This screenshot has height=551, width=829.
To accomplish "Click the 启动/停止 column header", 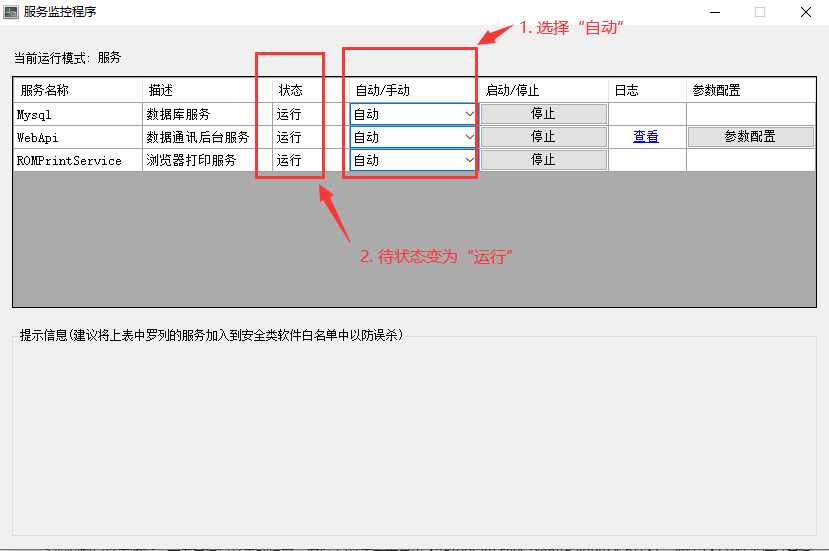I will tap(543, 90).
